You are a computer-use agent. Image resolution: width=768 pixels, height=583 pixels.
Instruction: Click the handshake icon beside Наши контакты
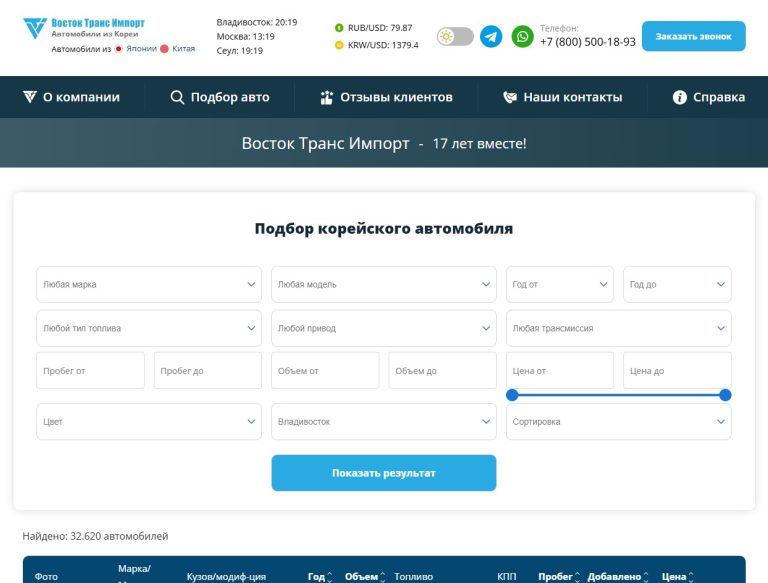pos(510,97)
